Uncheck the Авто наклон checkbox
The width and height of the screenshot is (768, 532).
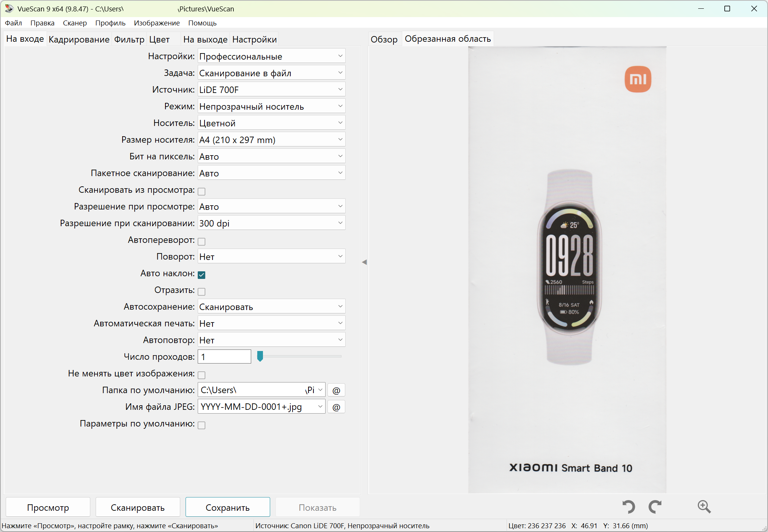point(201,275)
